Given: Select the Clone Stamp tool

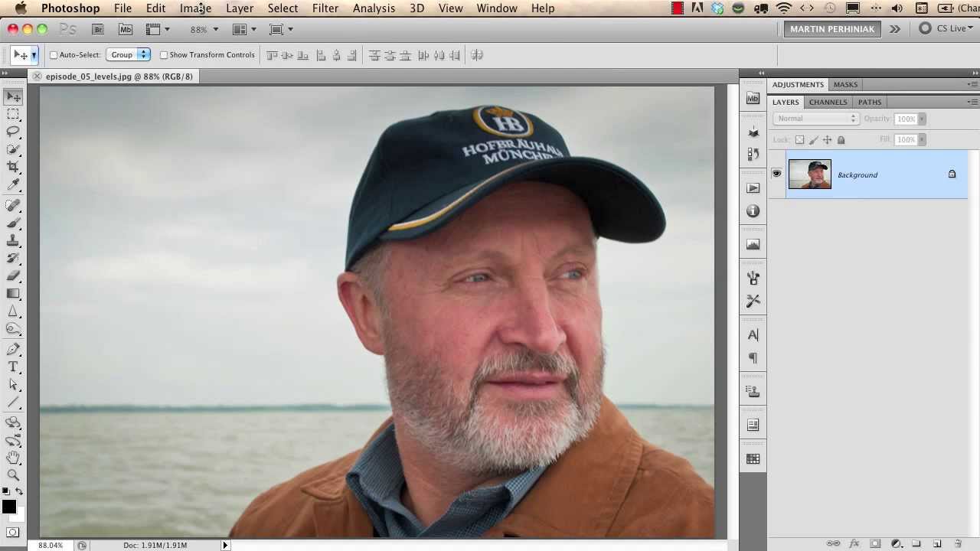Looking at the screenshot, I should pos(13,240).
